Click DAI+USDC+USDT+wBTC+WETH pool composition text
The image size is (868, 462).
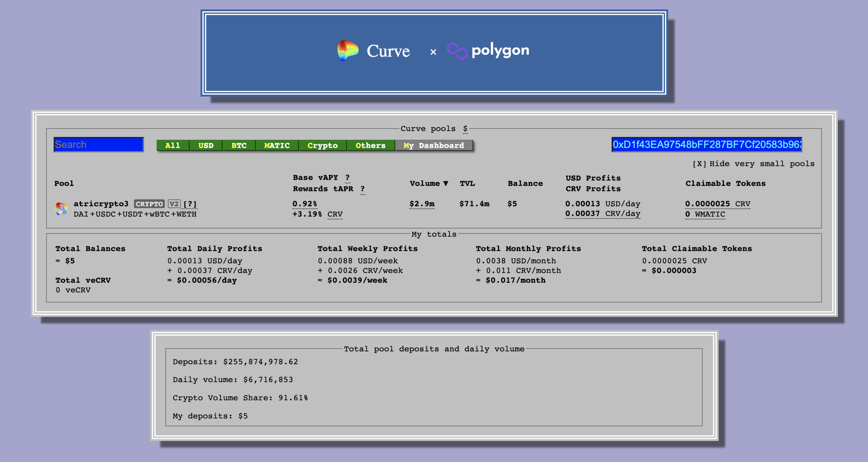point(135,214)
